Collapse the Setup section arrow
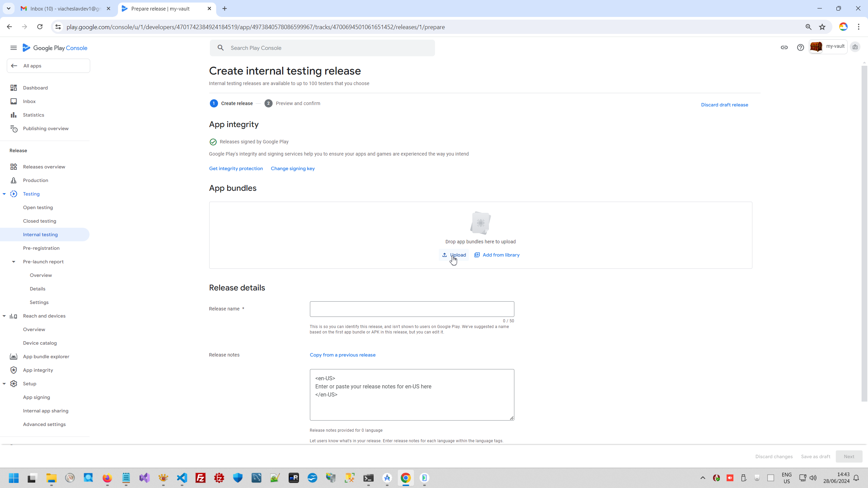This screenshot has height=488, width=868. [4, 384]
